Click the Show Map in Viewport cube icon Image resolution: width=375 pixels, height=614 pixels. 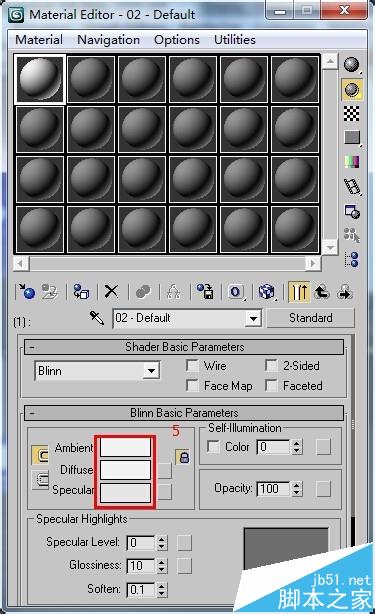[267, 292]
